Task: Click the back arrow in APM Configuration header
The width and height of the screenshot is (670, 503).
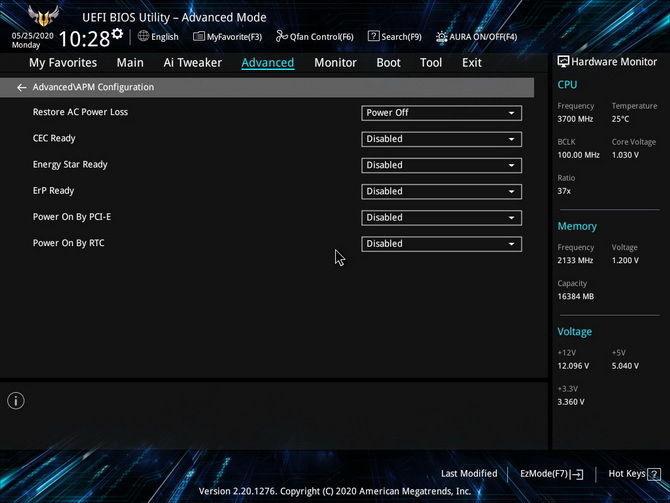Action: point(21,88)
